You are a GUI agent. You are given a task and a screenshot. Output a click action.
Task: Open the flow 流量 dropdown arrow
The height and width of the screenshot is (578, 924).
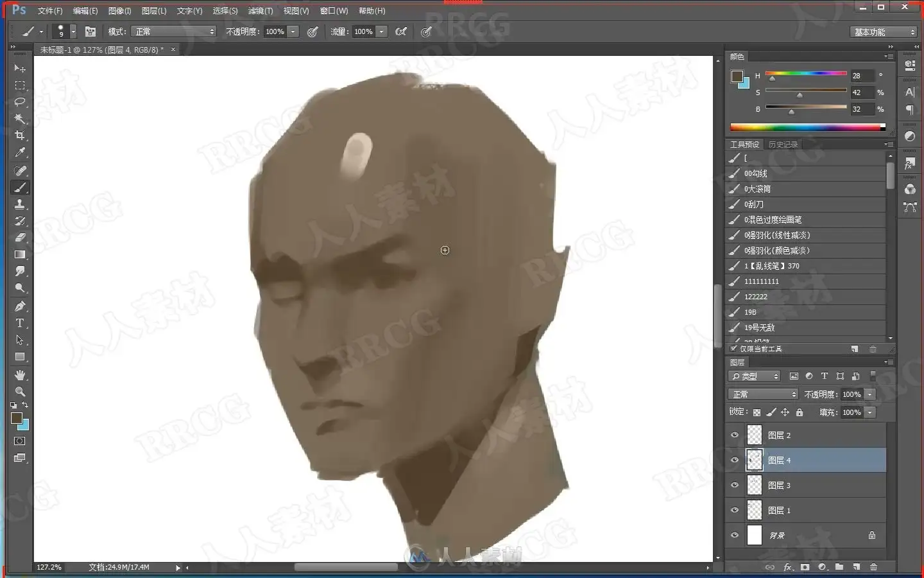pos(382,31)
